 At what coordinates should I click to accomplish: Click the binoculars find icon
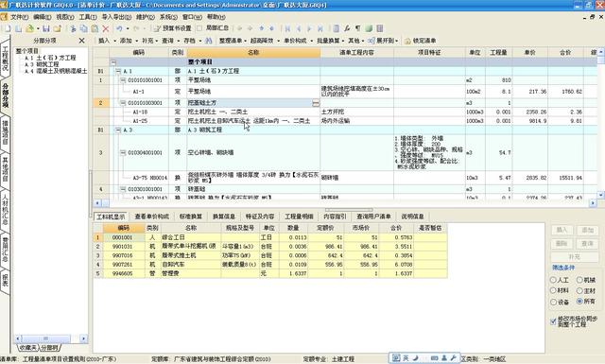click(208, 41)
